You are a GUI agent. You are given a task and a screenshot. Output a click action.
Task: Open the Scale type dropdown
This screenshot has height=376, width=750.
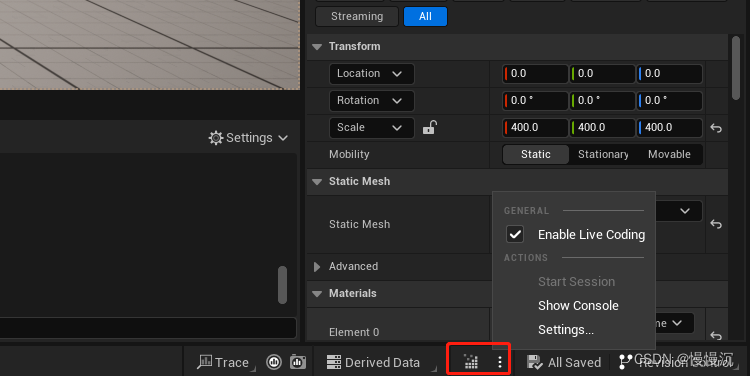pos(372,128)
